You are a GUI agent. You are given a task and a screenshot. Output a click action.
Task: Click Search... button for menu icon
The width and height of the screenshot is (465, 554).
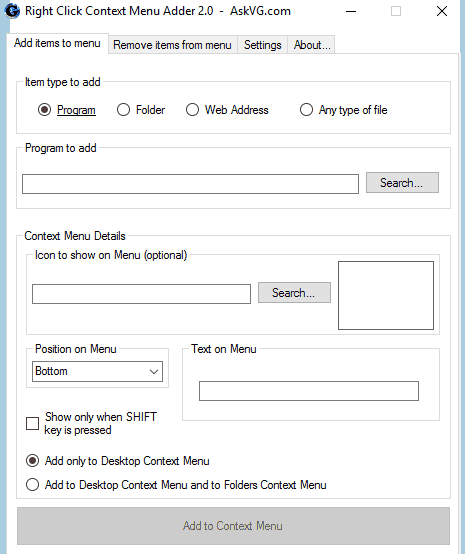[294, 293]
